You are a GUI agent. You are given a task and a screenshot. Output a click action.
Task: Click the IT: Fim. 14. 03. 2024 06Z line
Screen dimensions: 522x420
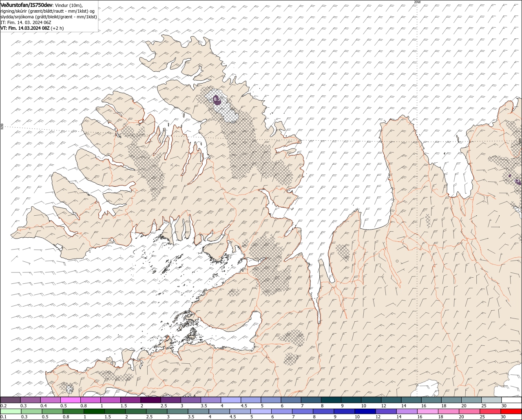[26, 22]
